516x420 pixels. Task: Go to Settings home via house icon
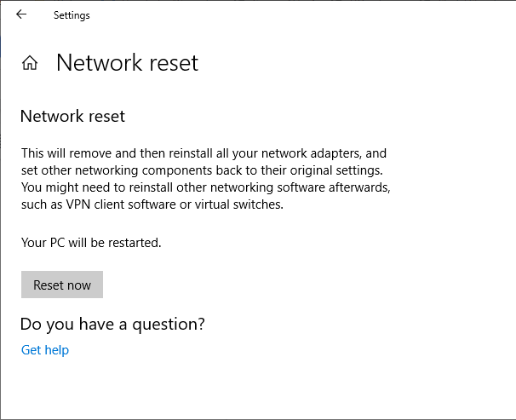[30, 63]
